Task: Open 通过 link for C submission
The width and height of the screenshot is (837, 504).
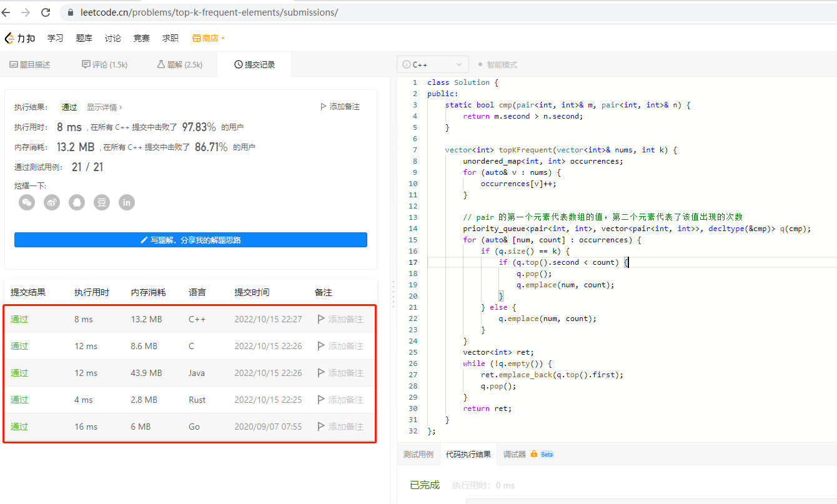Action: [x=19, y=346]
